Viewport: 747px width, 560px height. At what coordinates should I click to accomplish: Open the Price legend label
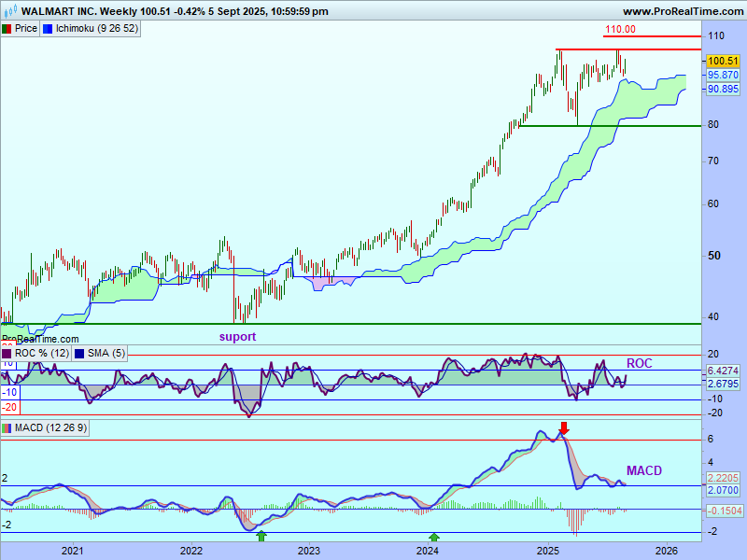[x=26, y=29]
